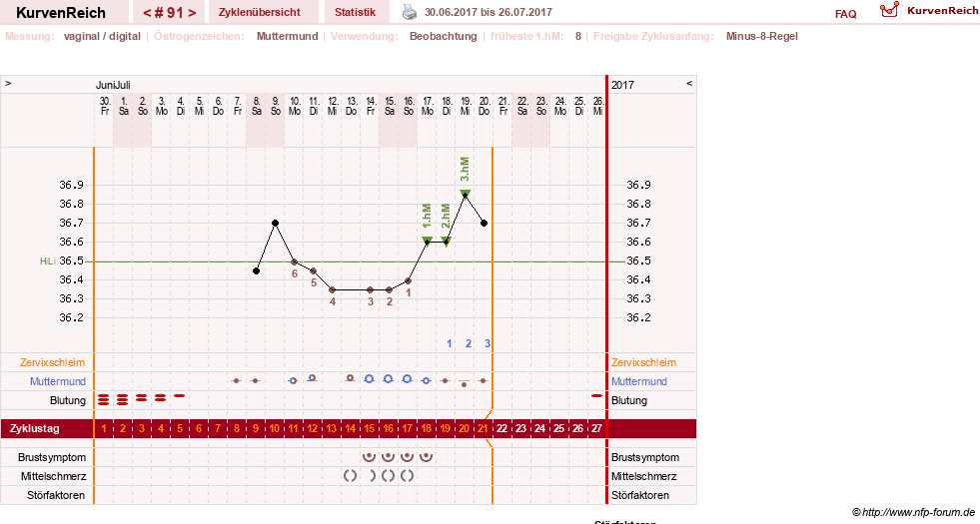980x524 pixels.
Task: Click the left Mittelschmerz row label
Action: tap(53, 476)
